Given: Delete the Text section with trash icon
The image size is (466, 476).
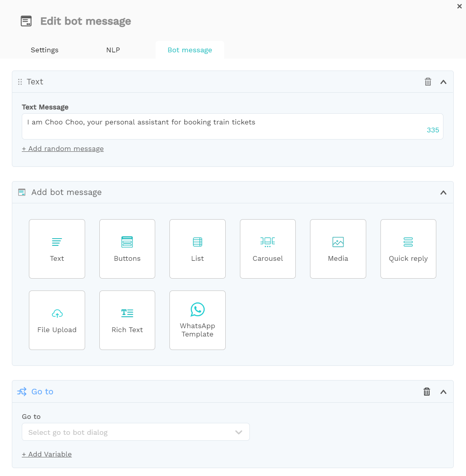Looking at the screenshot, I should tap(428, 82).
